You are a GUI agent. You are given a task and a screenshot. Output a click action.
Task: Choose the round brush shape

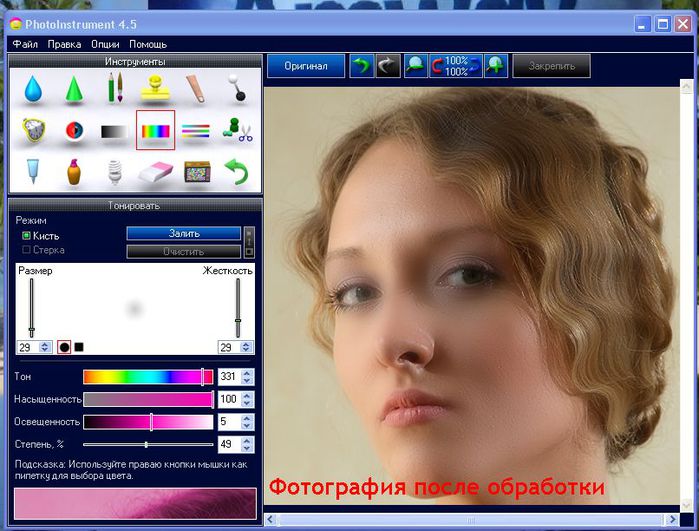click(x=64, y=347)
